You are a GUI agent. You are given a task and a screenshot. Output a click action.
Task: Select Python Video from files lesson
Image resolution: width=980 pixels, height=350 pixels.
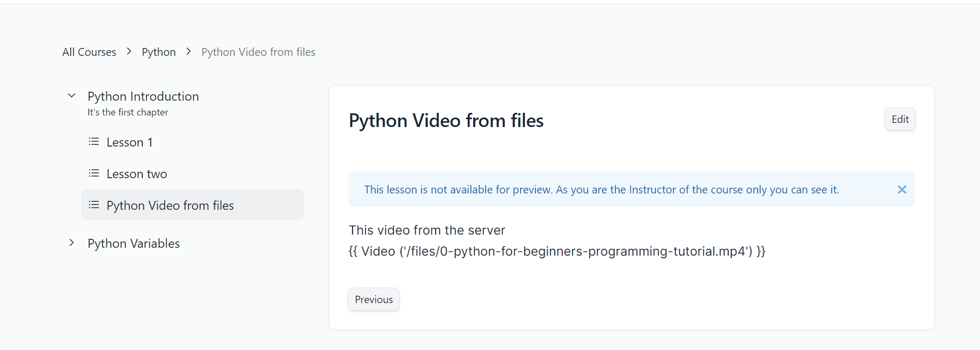pyautogui.click(x=170, y=205)
